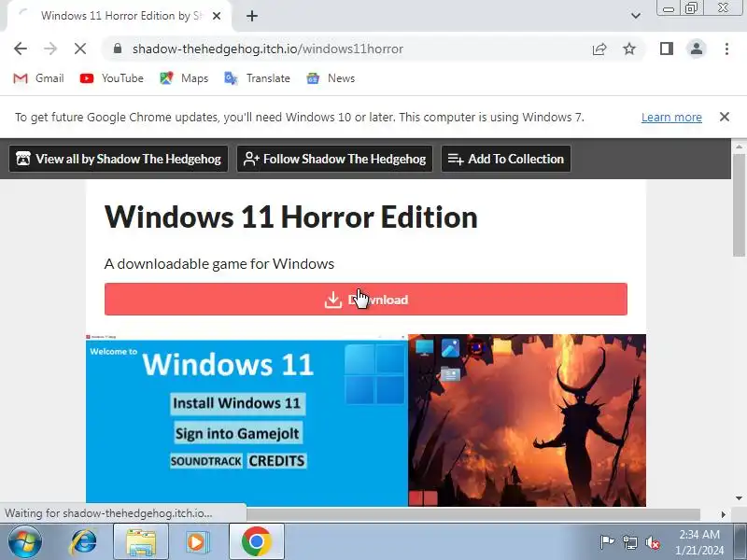Follow Shadow The Hedgehog

(334, 159)
